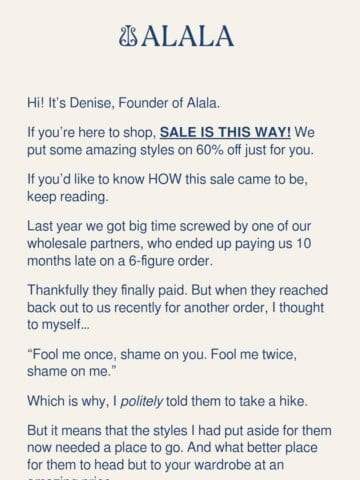Click the phrase '60% off just for you'

tap(254, 150)
